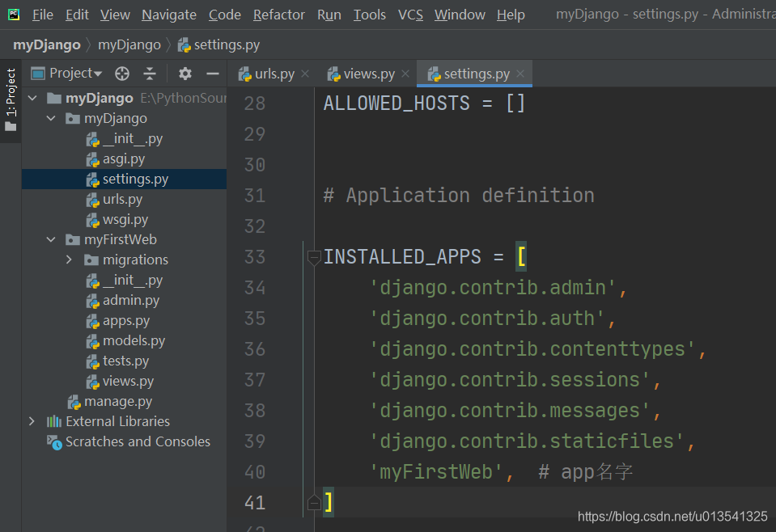
Task: Click the External Libraries bar-chart icon
Action: pos(54,422)
